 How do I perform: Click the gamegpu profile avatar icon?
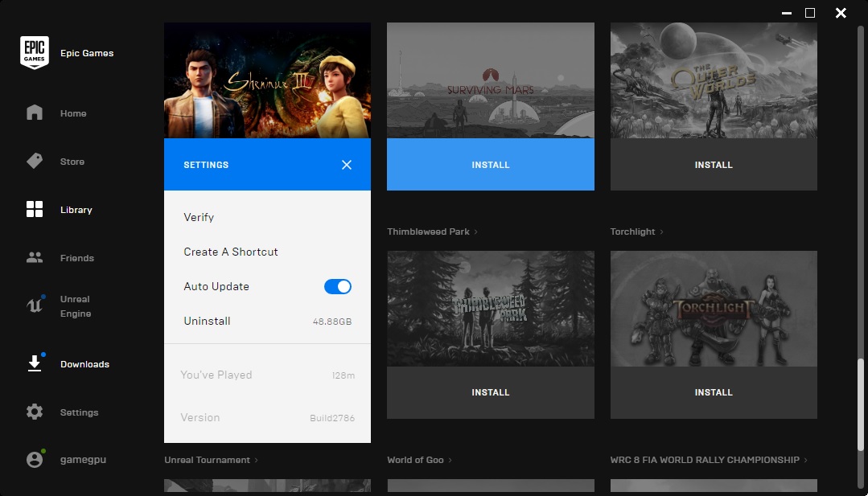click(x=35, y=460)
